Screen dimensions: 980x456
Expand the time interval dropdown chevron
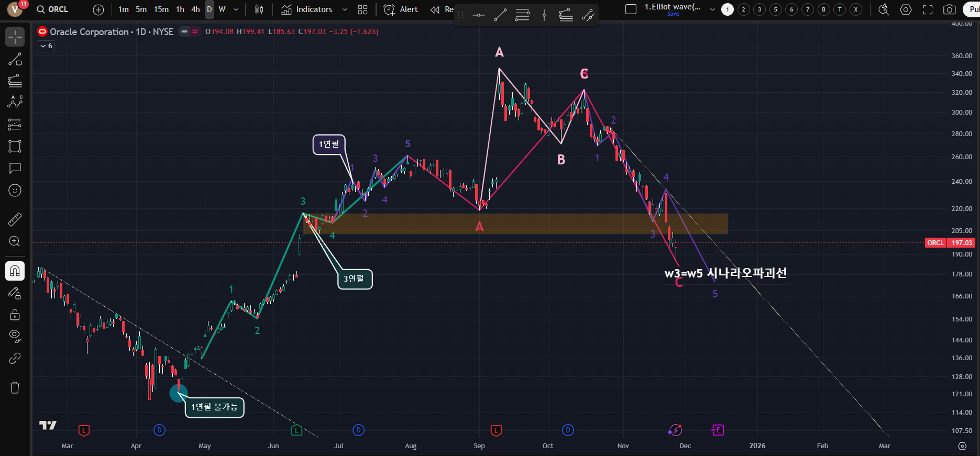[236, 9]
